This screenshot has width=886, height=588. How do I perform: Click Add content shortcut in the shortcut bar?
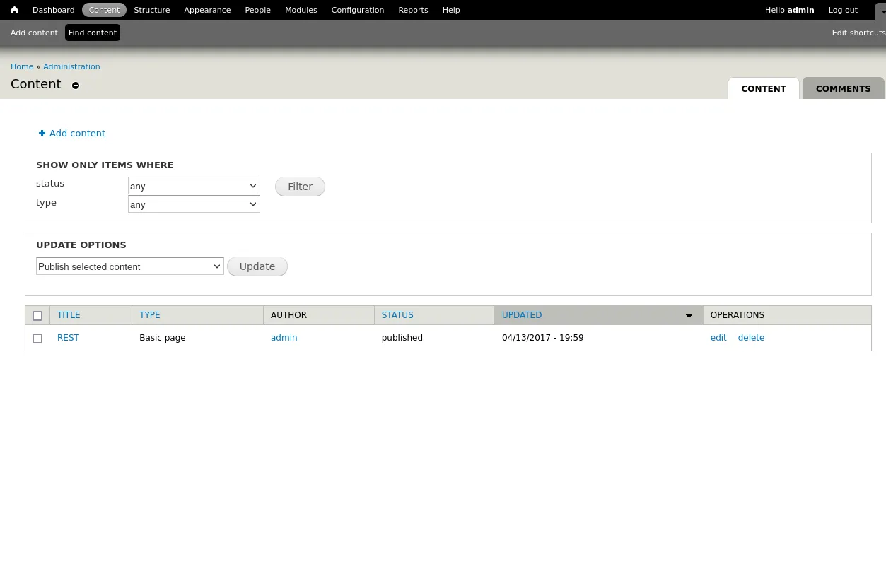34,33
